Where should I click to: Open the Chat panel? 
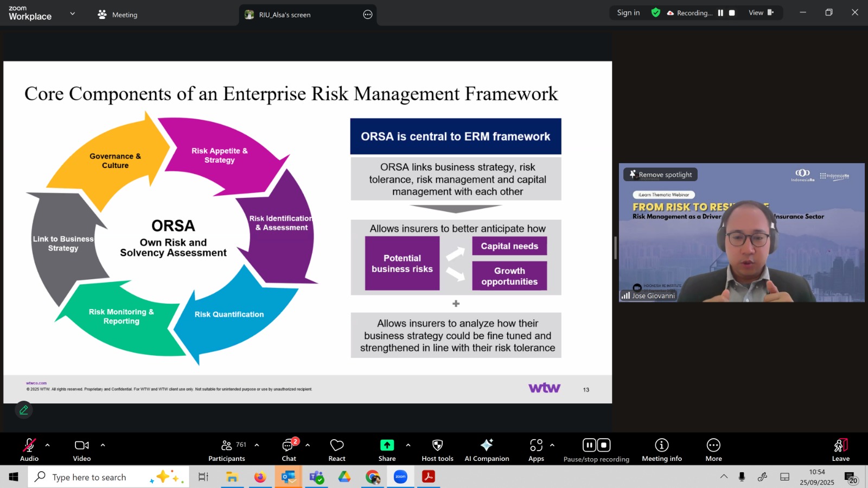click(289, 450)
